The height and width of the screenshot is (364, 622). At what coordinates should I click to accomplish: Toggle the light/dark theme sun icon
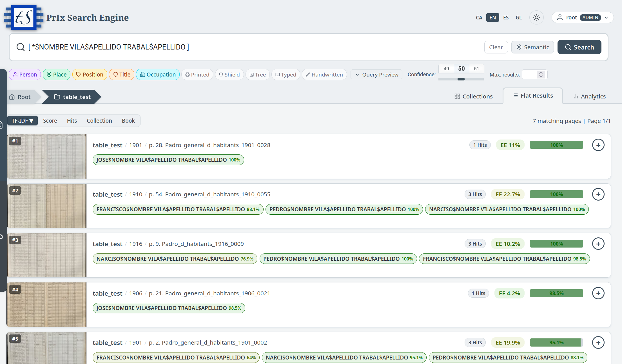pos(536,17)
